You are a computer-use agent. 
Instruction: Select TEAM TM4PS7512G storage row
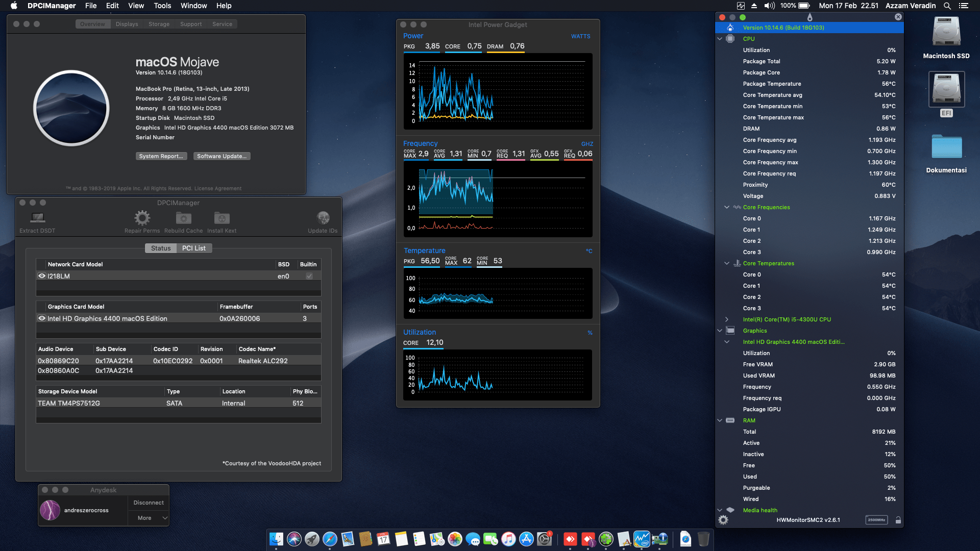(178, 403)
